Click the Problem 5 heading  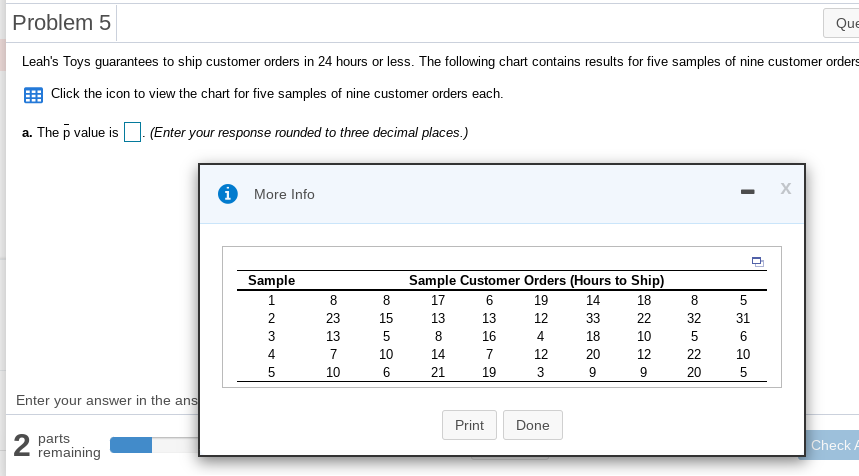click(62, 21)
